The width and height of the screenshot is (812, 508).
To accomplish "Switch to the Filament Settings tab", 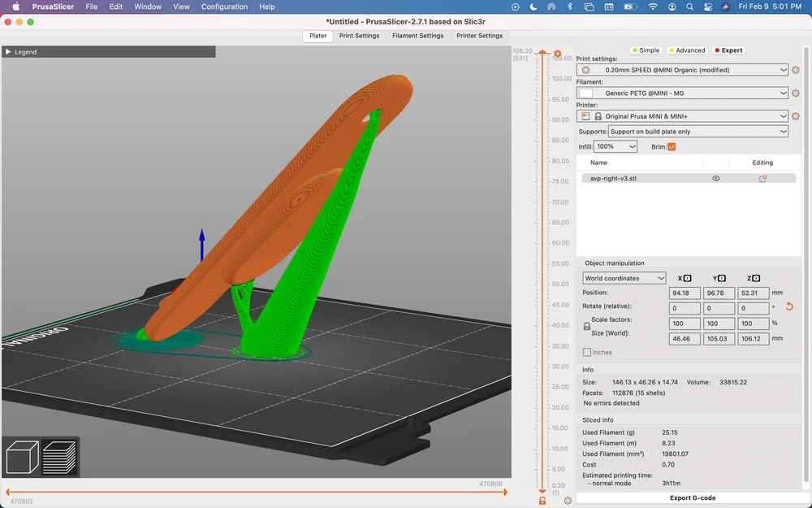I will pos(418,36).
